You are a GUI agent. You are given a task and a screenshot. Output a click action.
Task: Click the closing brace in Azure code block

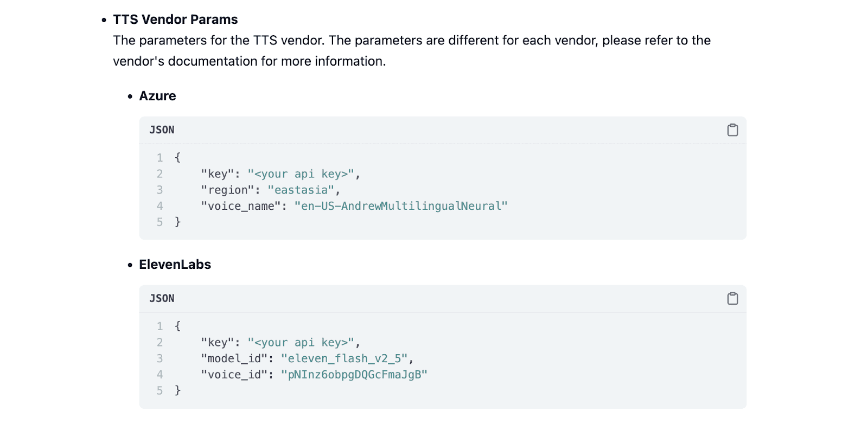click(177, 222)
